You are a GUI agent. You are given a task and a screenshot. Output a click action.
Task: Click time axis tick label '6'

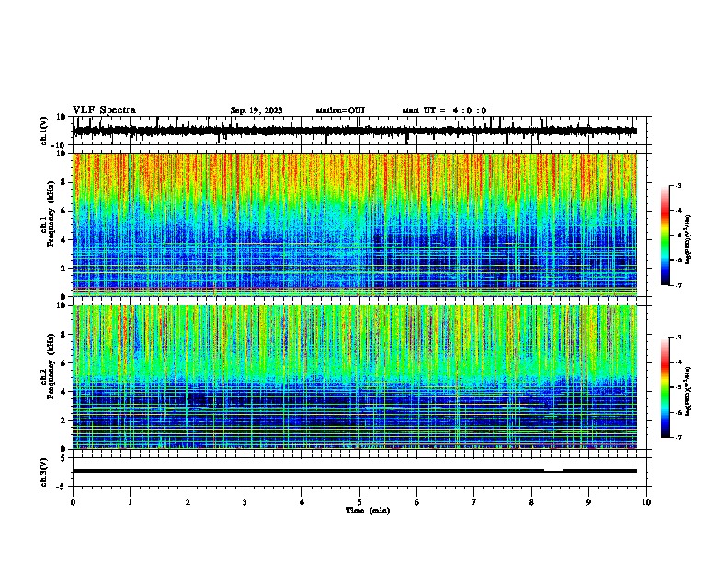417,502
